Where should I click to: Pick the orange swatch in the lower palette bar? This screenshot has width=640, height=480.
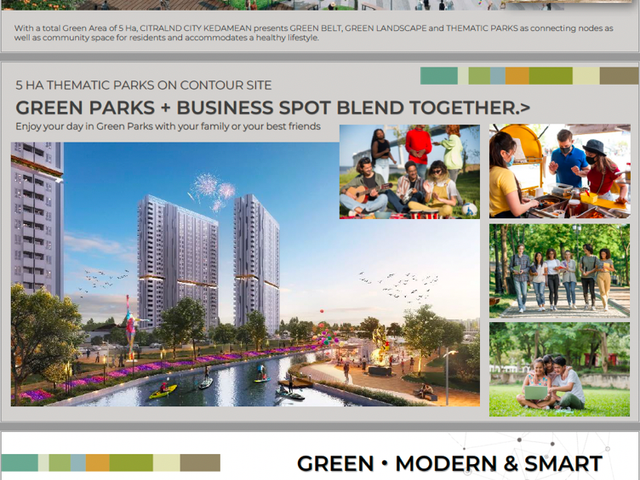(x=98, y=463)
